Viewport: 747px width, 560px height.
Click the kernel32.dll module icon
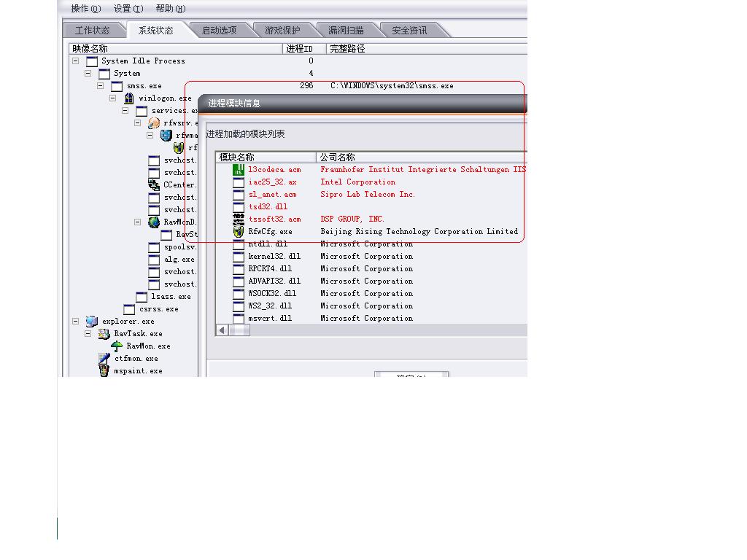click(239, 256)
